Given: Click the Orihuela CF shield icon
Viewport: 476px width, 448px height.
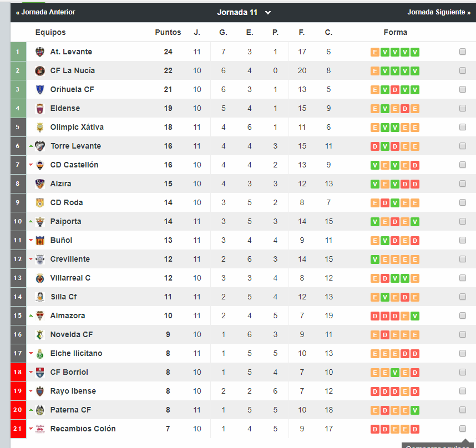Looking at the screenshot, I should coord(40,90).
